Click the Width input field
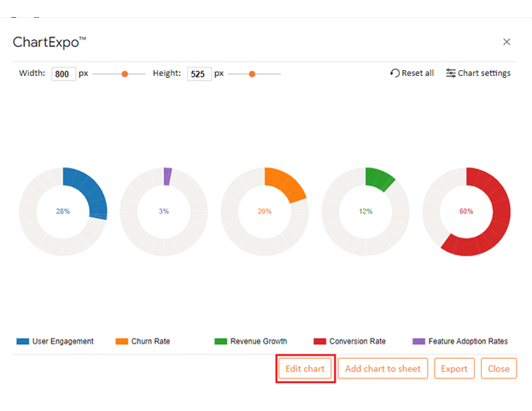Image resolution: width=532 pixels, height=411 pixels. click(x=63, y=73)
